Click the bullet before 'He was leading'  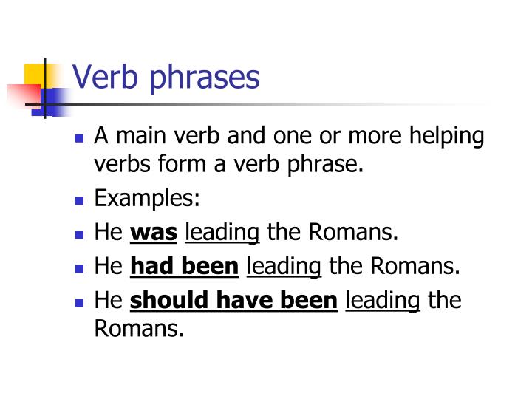(79, 235)
